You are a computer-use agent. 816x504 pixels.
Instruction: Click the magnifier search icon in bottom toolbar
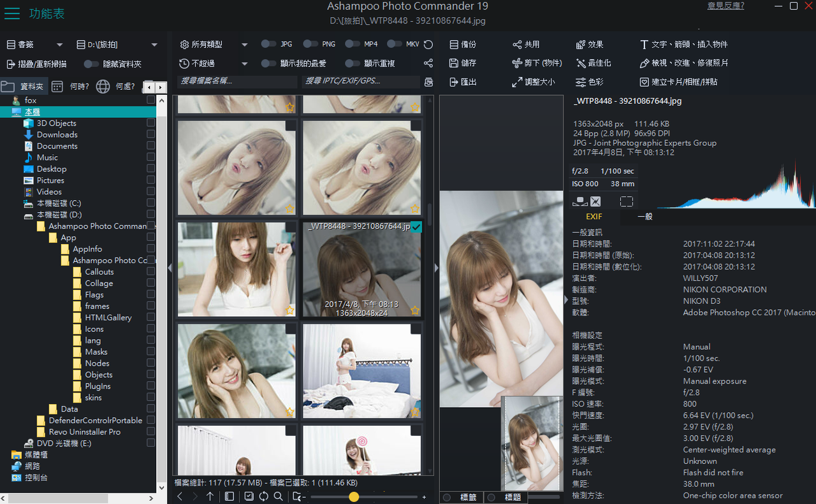279,496
